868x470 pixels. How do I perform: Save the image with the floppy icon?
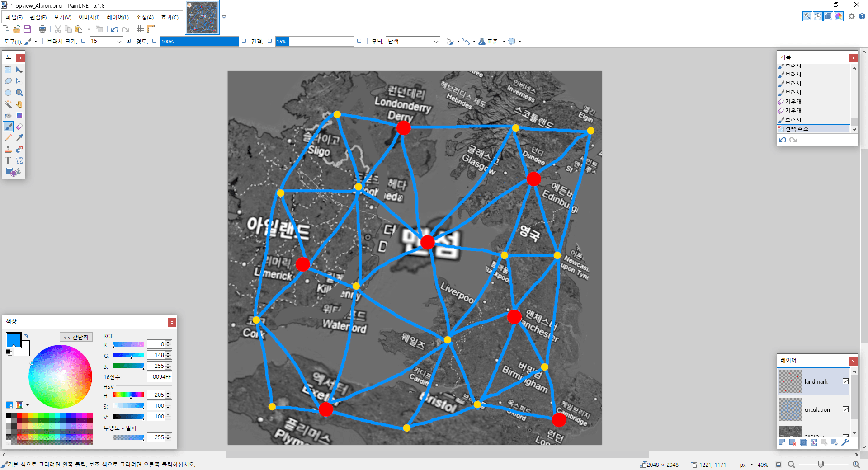click(27, 29)
